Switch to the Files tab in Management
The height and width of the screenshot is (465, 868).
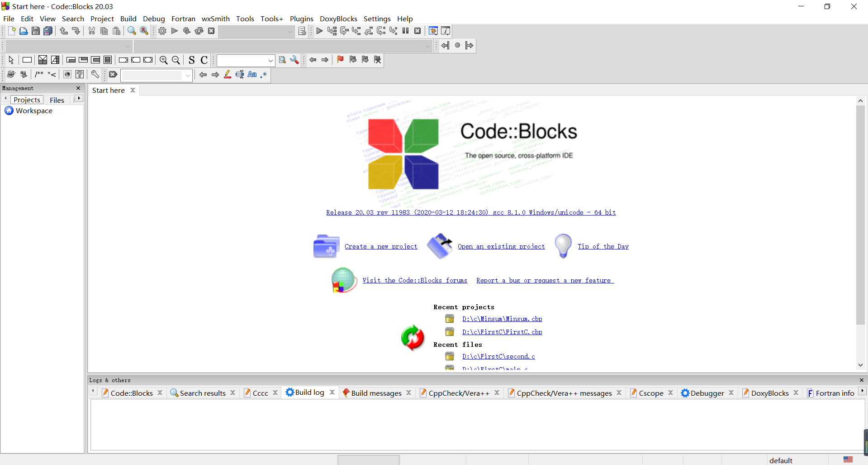(57, 100)
